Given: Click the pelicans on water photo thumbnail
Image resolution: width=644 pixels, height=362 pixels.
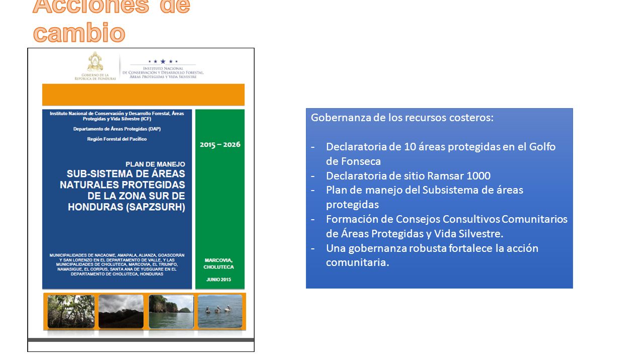Looking at the screenshot, I should [220, 311].
